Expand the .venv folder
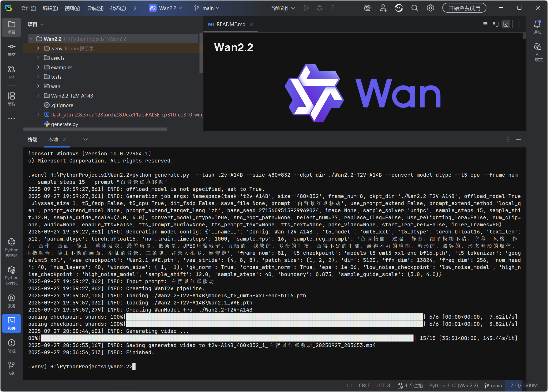 click(x=38, y=48)
